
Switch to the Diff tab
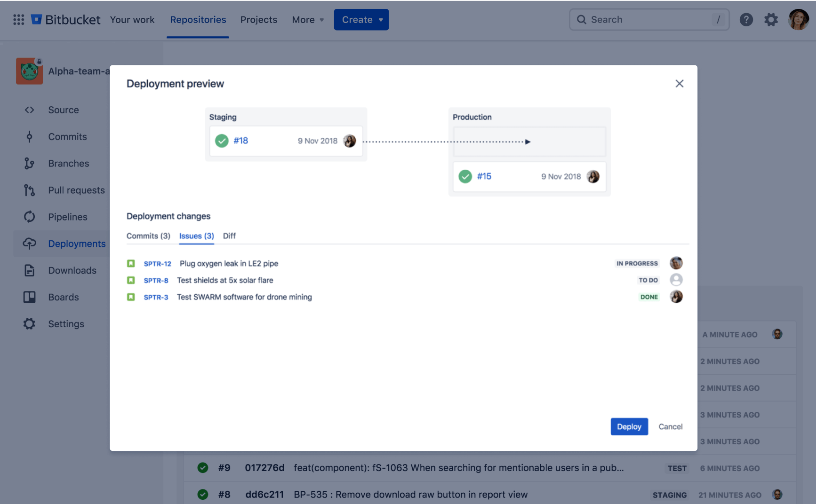pos(229,236)
